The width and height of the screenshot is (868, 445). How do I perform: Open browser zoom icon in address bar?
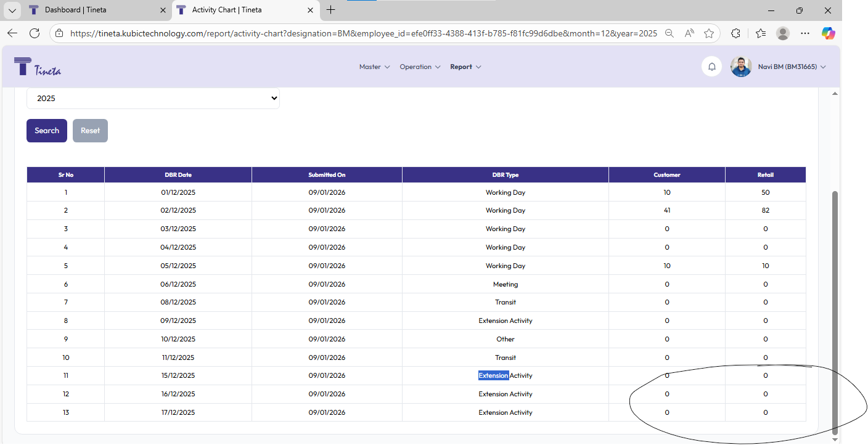[669, 33]
